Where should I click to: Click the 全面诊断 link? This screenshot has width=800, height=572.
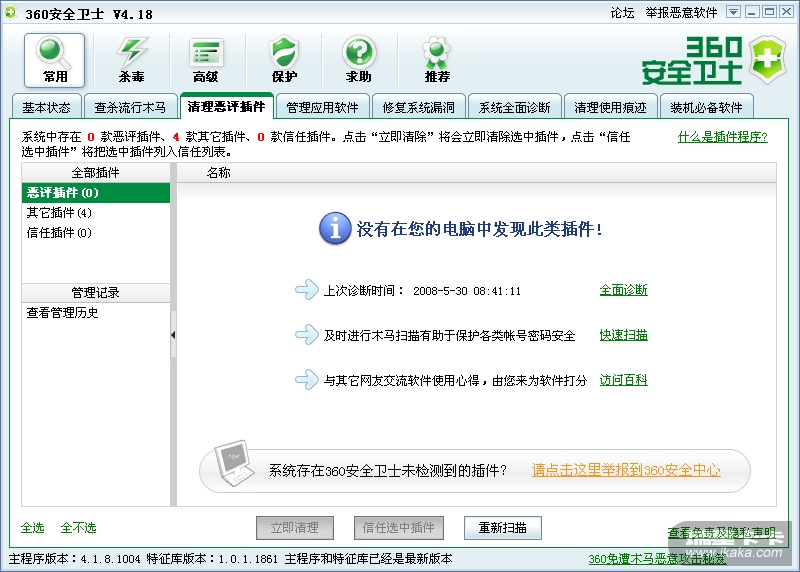(x=623, y=290)
